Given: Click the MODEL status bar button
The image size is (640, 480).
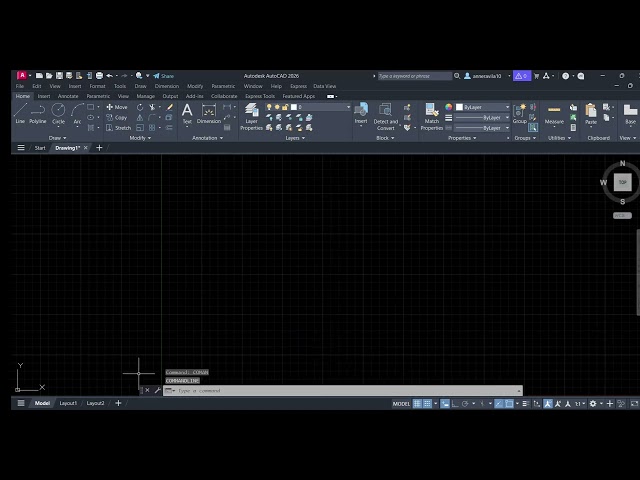Looking at the screenshot, I should pos(401,404).
